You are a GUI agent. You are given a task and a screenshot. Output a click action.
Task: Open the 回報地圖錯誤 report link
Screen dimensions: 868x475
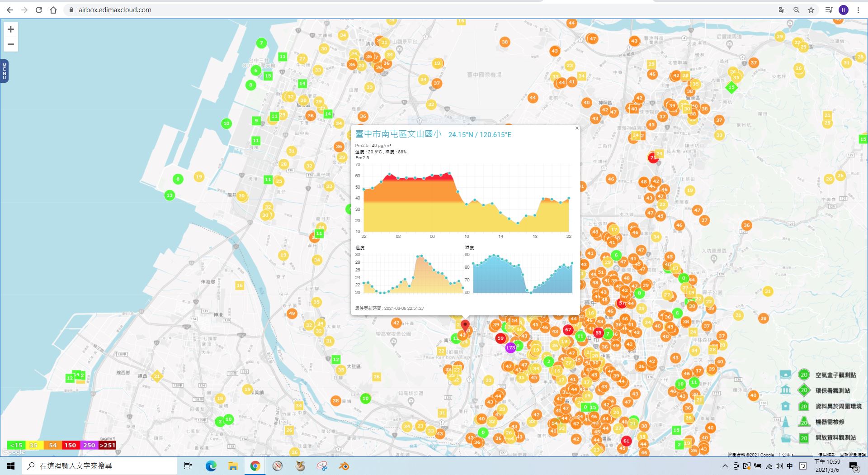(x=853, y=454)
